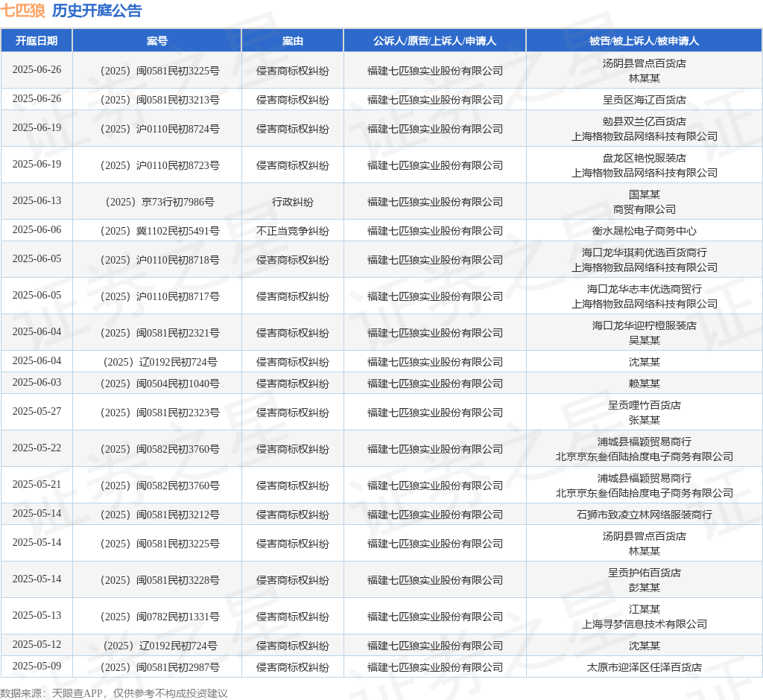763x700 pixels.
Task: Click defendant 海口龙华志丰优选商贸行
Action: (645, 288)
